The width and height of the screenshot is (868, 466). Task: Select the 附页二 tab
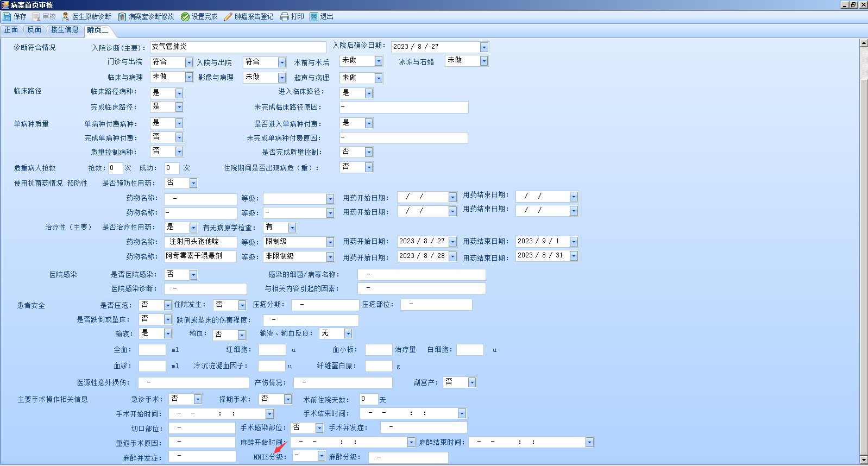pyautogui.click(x=98, y=30)
